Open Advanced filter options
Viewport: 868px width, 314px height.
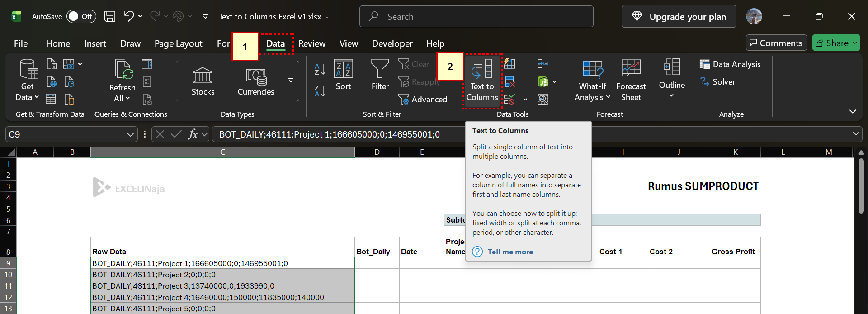(423, 99)
